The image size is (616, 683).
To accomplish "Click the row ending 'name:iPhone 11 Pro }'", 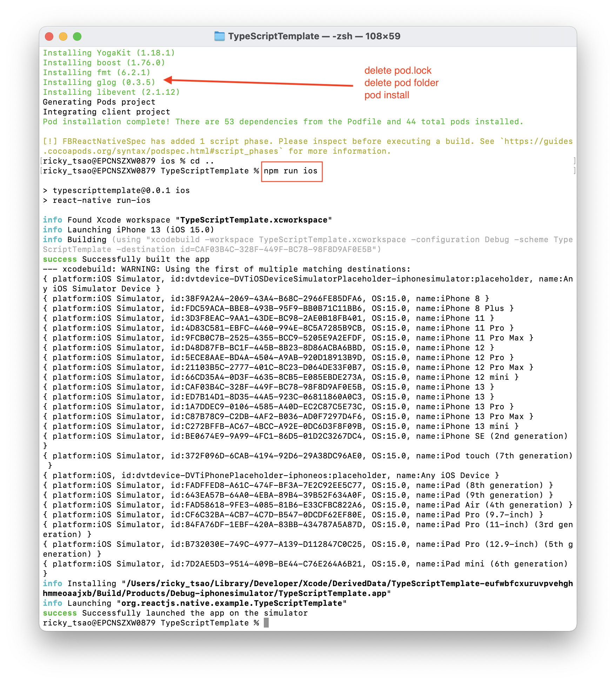I will click(278, 328).
